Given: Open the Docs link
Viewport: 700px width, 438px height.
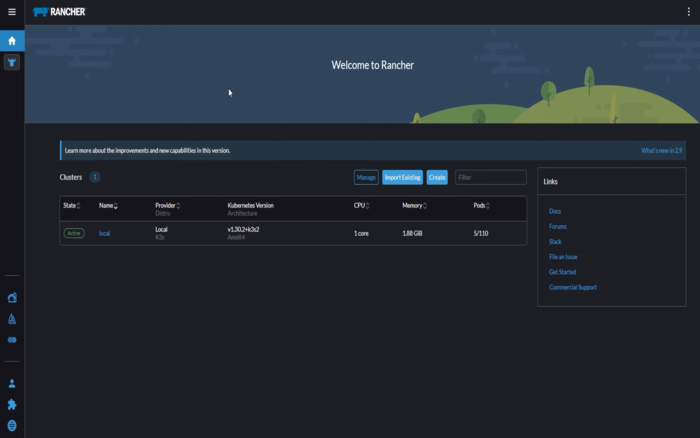Looking at the screenshot, I should coord(555,211).
